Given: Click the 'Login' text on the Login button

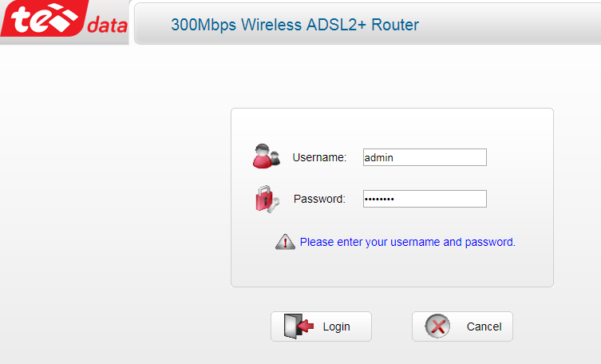Looking at the screenshot, I should [336, 326].
